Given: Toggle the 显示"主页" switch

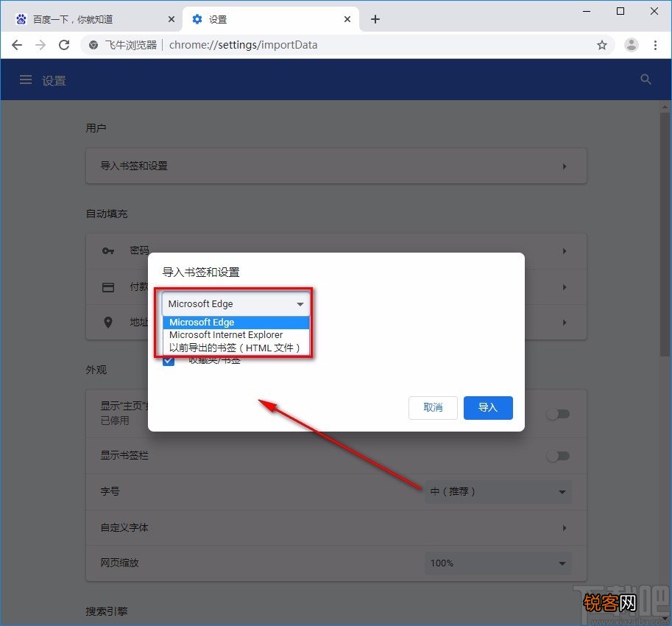Looking at the screenshot, I should [558, 414].
